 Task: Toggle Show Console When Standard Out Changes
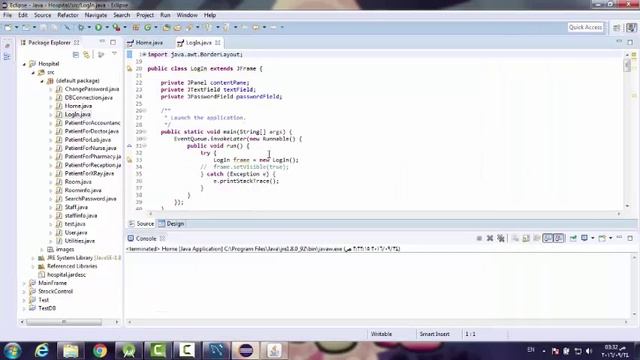(548, 238)
